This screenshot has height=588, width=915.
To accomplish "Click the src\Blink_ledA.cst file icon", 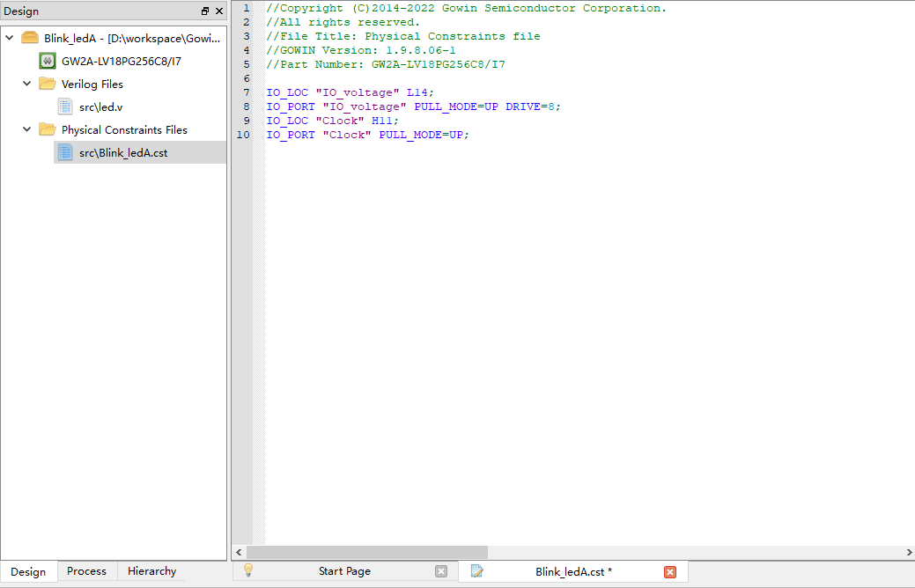I will pyautogui.click(x=65, y=152).
